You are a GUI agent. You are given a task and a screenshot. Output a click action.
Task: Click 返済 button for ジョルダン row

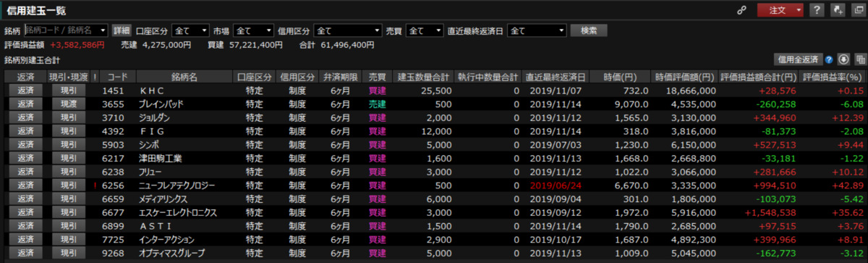(x=25, y=117)
